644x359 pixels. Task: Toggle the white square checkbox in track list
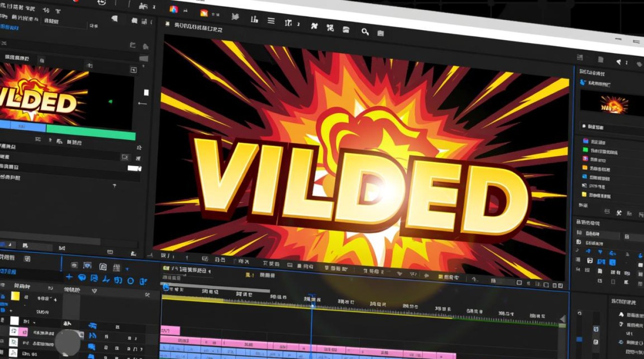(14, 320)
